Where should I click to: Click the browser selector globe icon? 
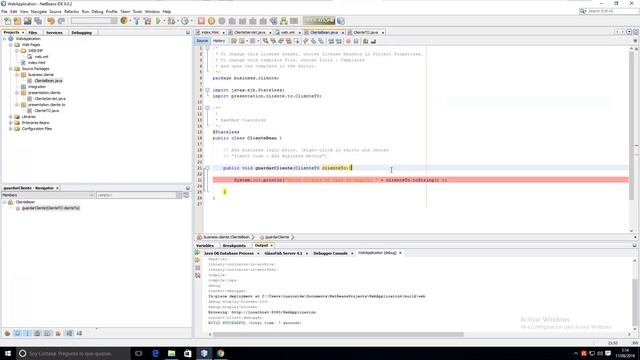pos(124,21)
